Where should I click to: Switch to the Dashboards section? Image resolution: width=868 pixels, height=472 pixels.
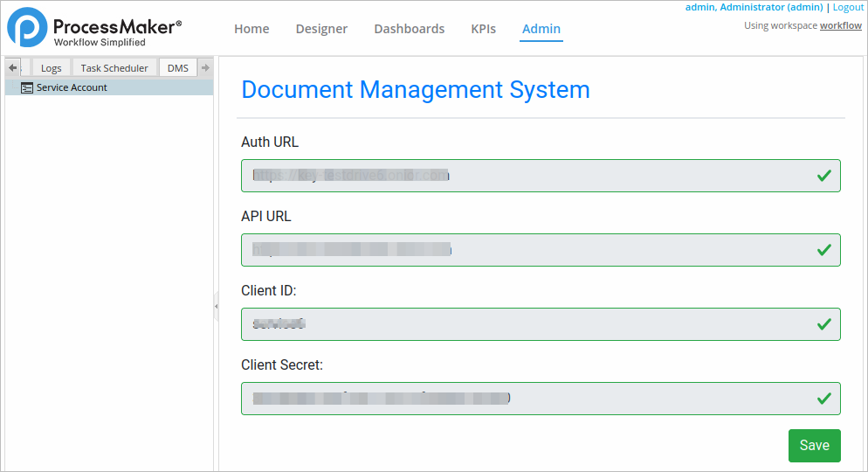pos(409,29)
